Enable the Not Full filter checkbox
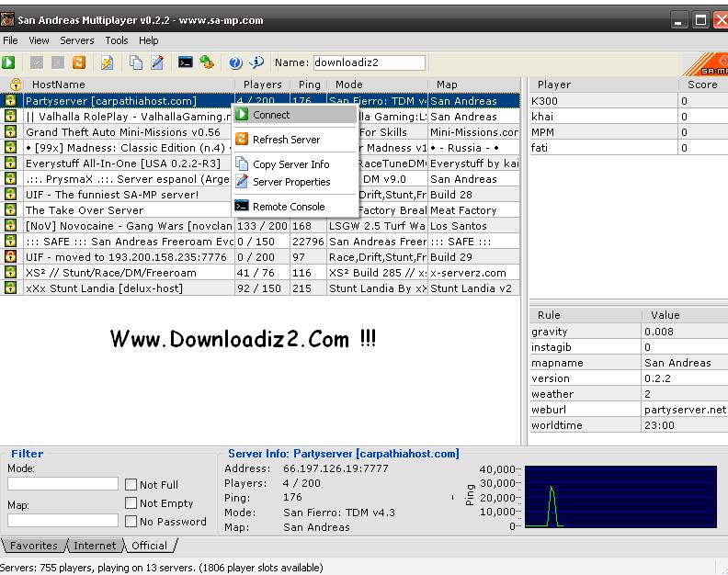Image resolution: width=728 pixels, height=575 pixels. [131, 484]
